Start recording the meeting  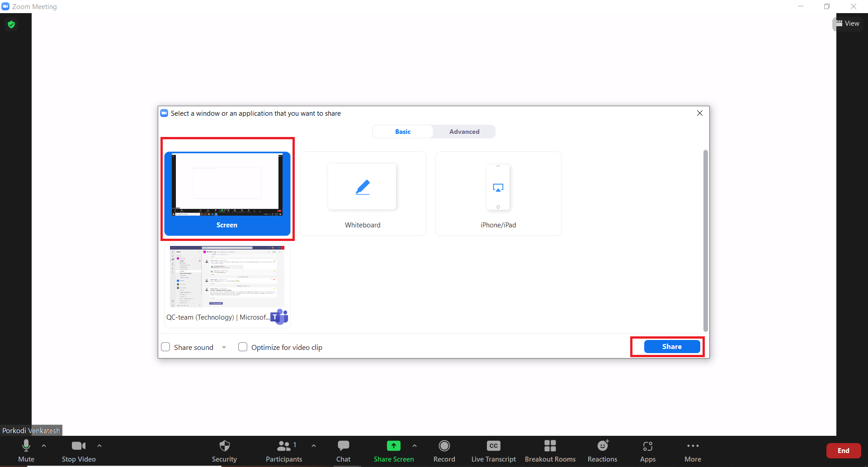click(x=444, y=451)
